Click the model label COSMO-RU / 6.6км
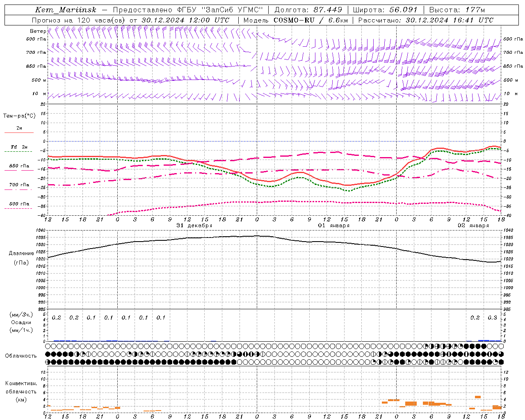Screen dimensions: 525x420 pos(311,20)
